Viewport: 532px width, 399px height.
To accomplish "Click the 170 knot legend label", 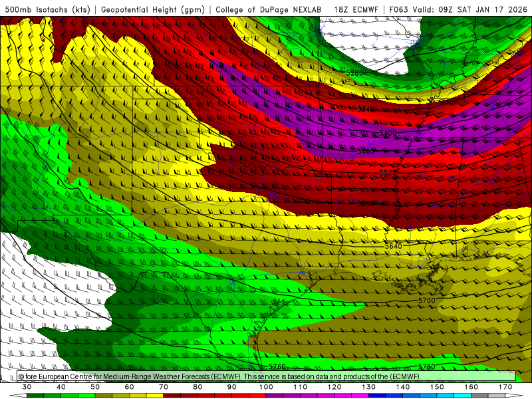I will 505,387.
